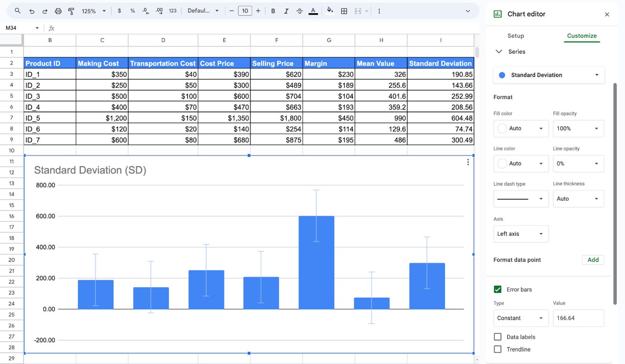Switch to the Customize tab

[582, 36]
